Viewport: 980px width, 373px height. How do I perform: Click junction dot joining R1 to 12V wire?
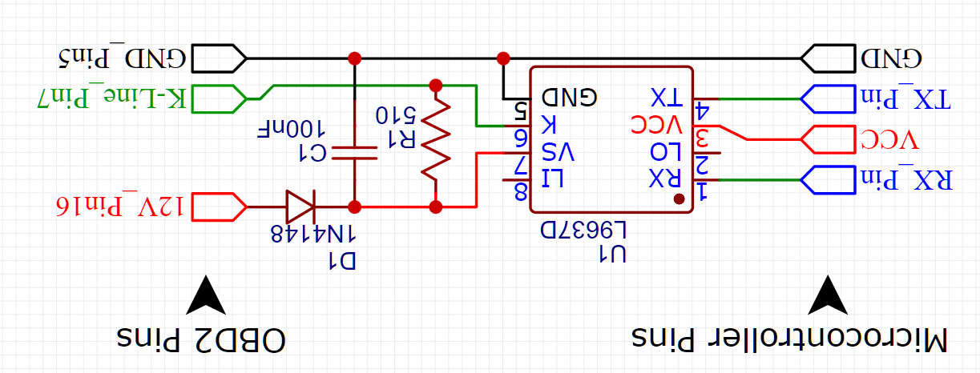coord(436,207)
